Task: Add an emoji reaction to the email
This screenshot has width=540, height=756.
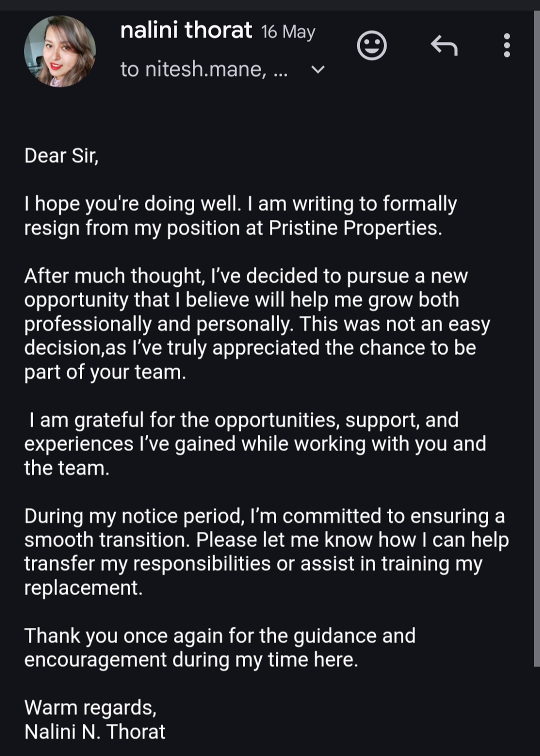Action: (x=371, y=46)
